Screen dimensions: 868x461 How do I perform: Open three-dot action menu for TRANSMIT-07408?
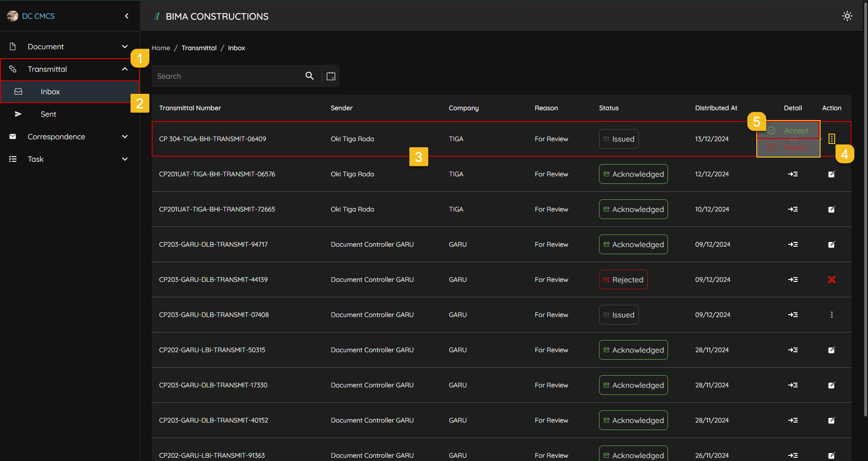click(x=831, y=315)
